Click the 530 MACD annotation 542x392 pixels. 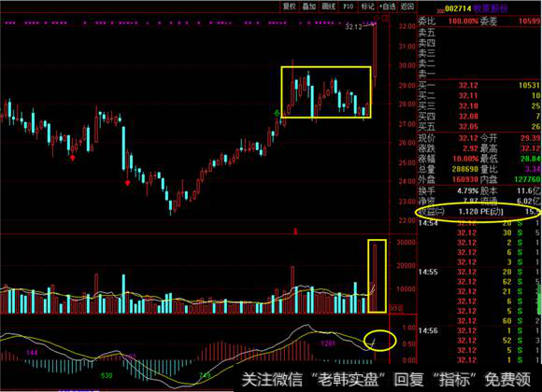coord(107,375)
